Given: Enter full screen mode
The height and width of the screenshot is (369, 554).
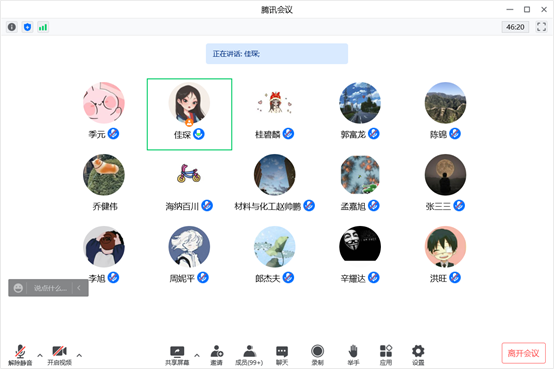Looking at the screenshot, I should click(541, 27).
